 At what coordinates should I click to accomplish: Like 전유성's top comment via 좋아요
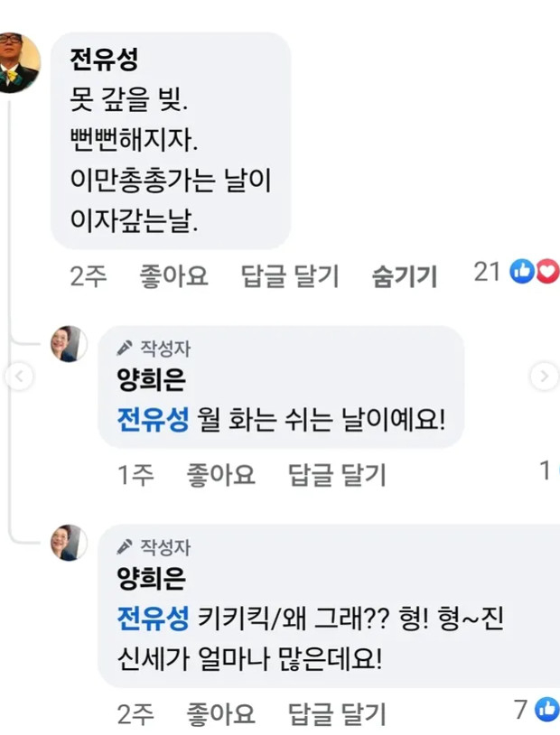[x=173, y=276]
